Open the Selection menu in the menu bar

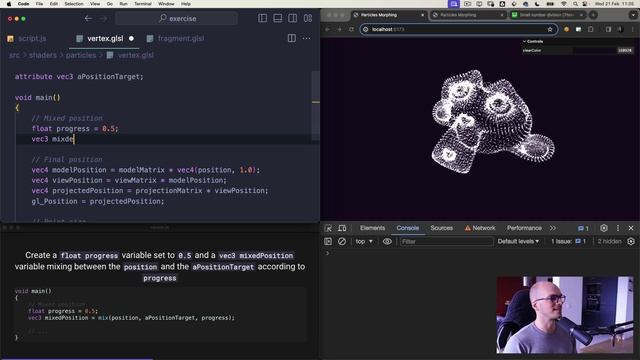[74, 4]
